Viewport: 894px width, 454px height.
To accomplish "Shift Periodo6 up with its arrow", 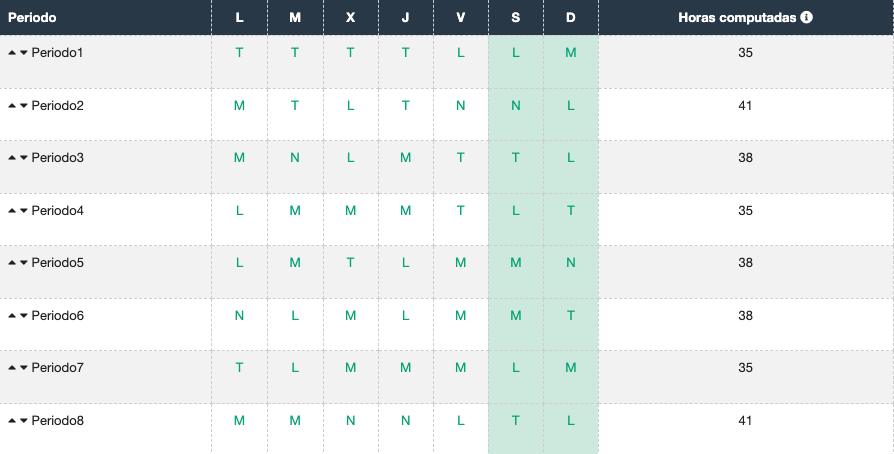I will pos(12,316).
